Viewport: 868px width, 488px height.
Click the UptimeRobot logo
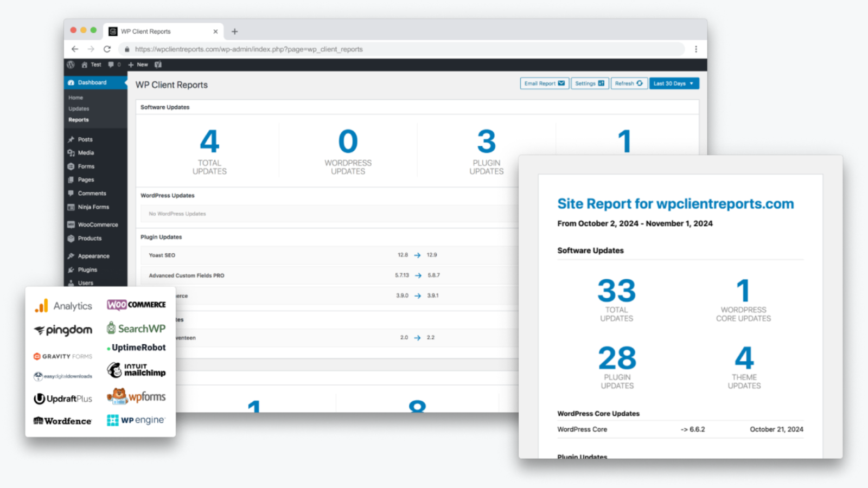click(136, 348)
